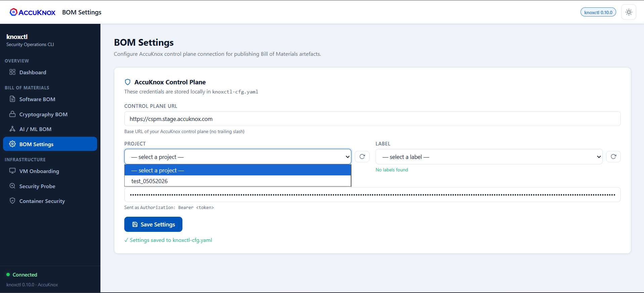Click the AccuKnox Control Plane shield icon
The height and width of the screenshot is (293, 644).
pyautogui.click(x=128, y=82)
